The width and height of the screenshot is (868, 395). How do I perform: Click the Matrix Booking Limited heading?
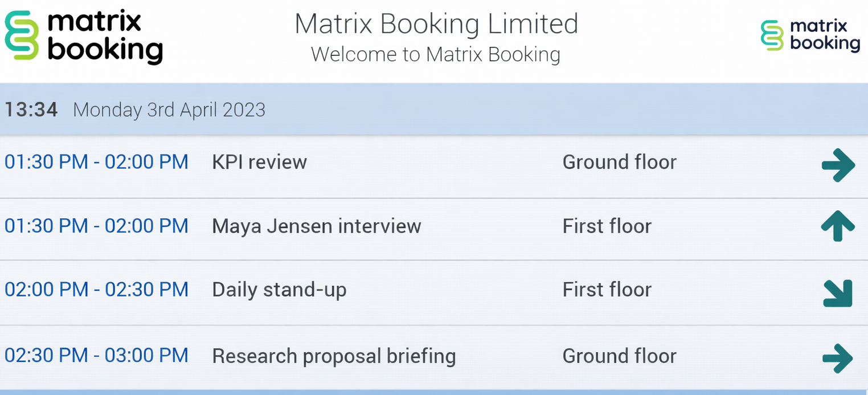click(x=436, y=25)
